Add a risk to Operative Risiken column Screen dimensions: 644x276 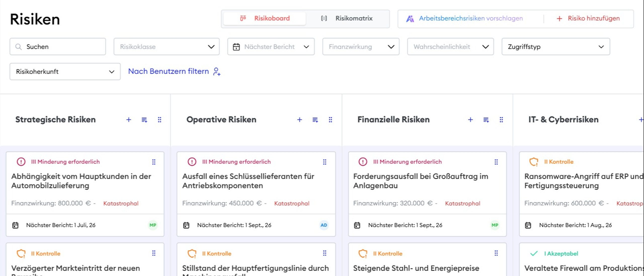pyautogui.click(x=299, y=120)
